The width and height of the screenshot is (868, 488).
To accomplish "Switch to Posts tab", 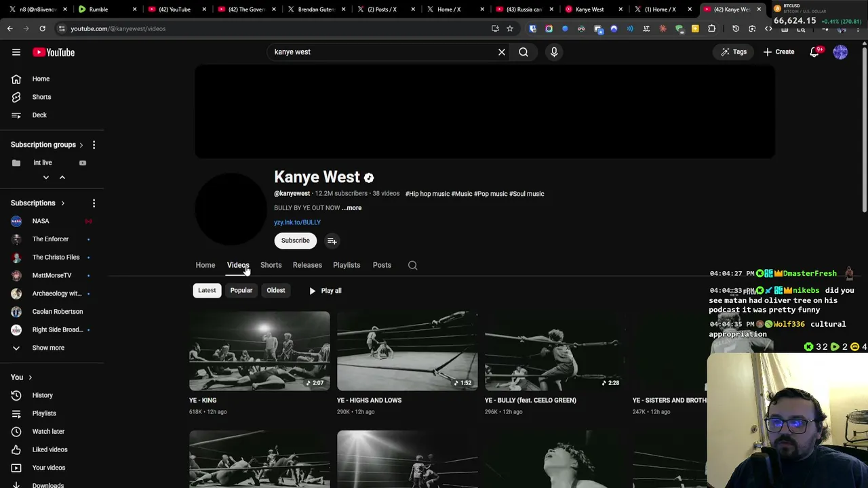I will [x=382, y=265].
